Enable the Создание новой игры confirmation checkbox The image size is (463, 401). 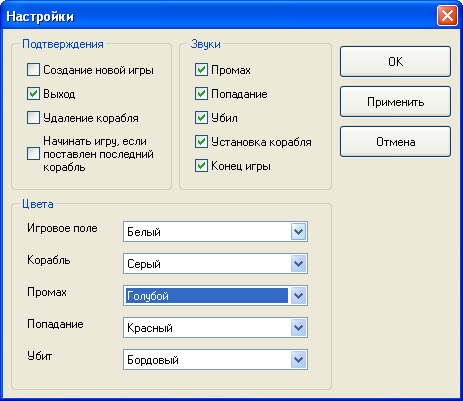[33, 70]
